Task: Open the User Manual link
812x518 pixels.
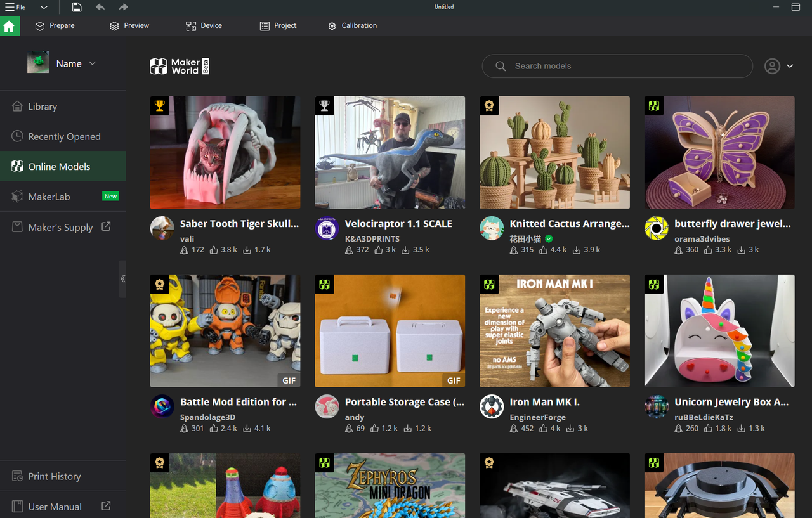Action: (x=63, y=507)
